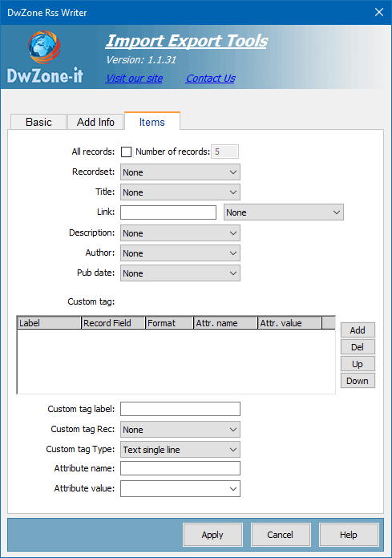The width and height of the screenshot is (392, 558).
Task: Click the Cancel button
Action: [281, 535]
